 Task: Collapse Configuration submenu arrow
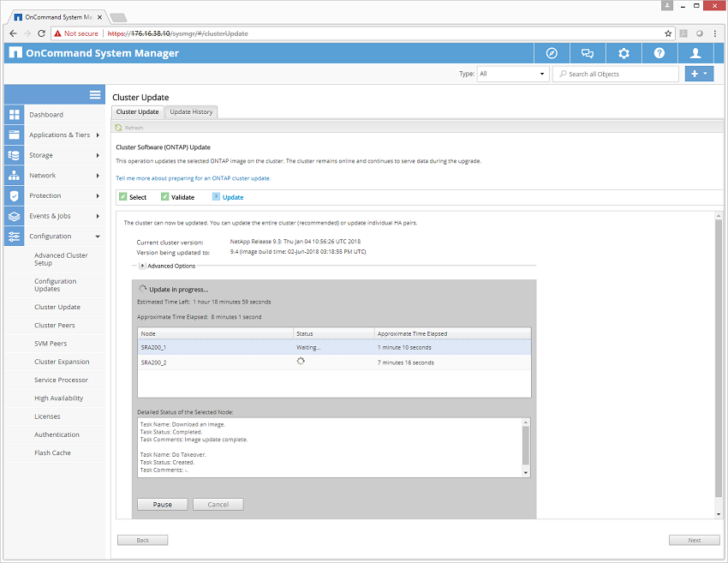98,236
